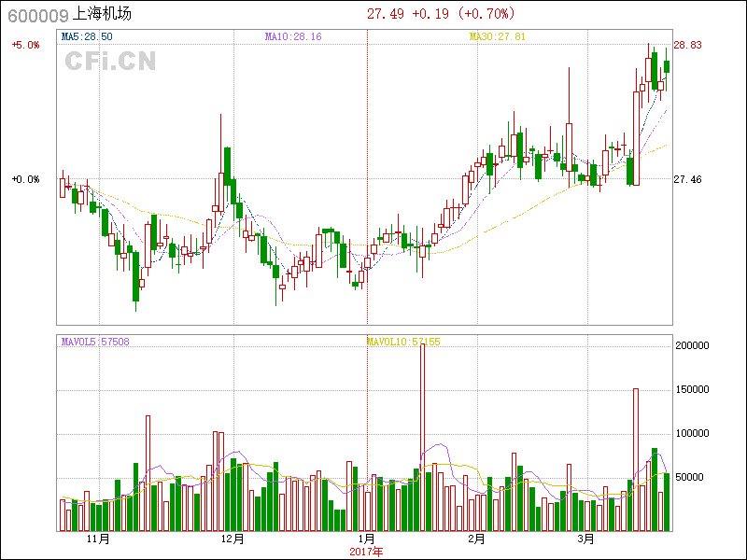Click the 27.46 price axis label
This screenshot has height=560, width=747.
point(688,179)
